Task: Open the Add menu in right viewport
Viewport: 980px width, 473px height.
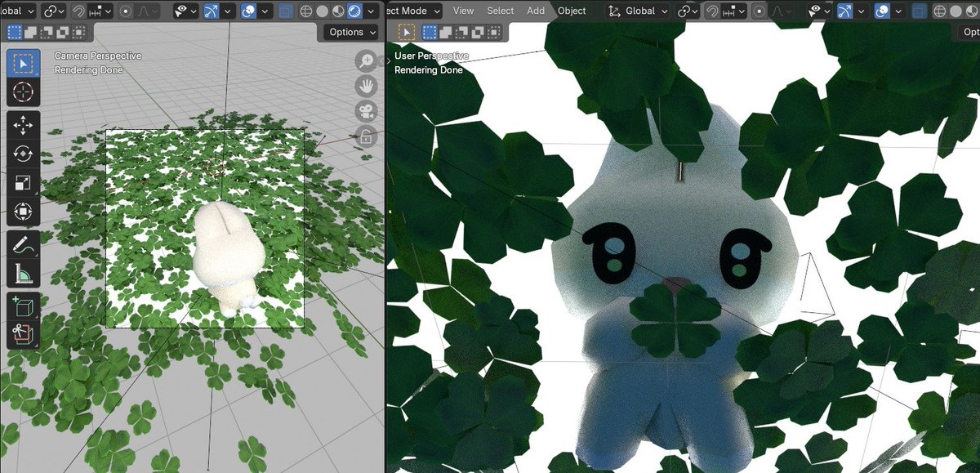Action: pos(536,11)
